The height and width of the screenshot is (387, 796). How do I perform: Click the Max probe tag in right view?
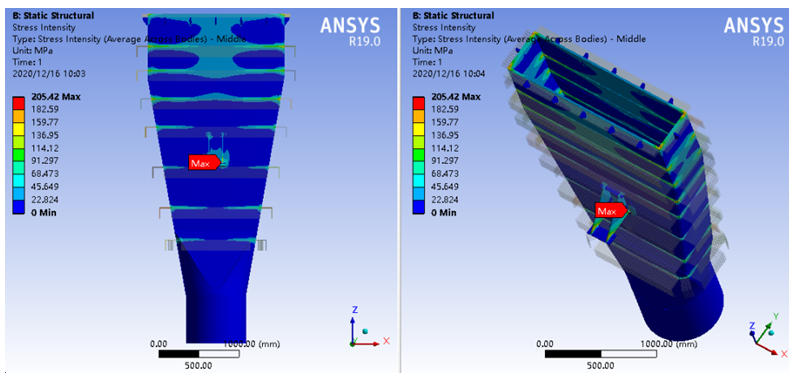coord(612,210)
